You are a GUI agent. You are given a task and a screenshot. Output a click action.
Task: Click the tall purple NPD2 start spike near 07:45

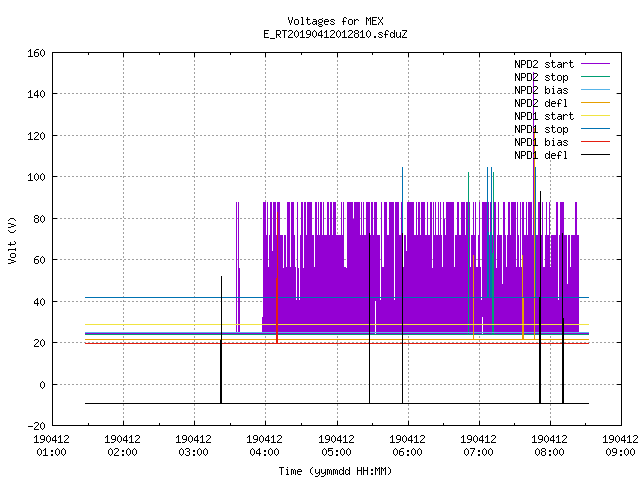tap(533, 135)
